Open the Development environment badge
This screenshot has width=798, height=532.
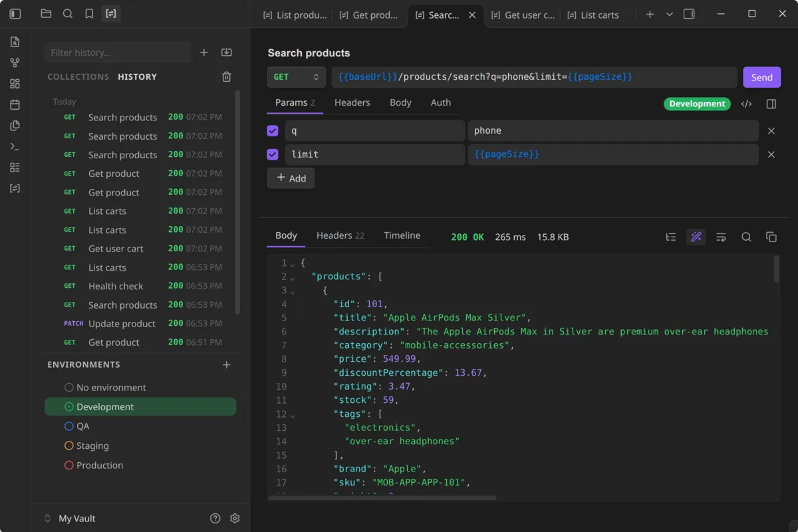[x=697, y=104]
